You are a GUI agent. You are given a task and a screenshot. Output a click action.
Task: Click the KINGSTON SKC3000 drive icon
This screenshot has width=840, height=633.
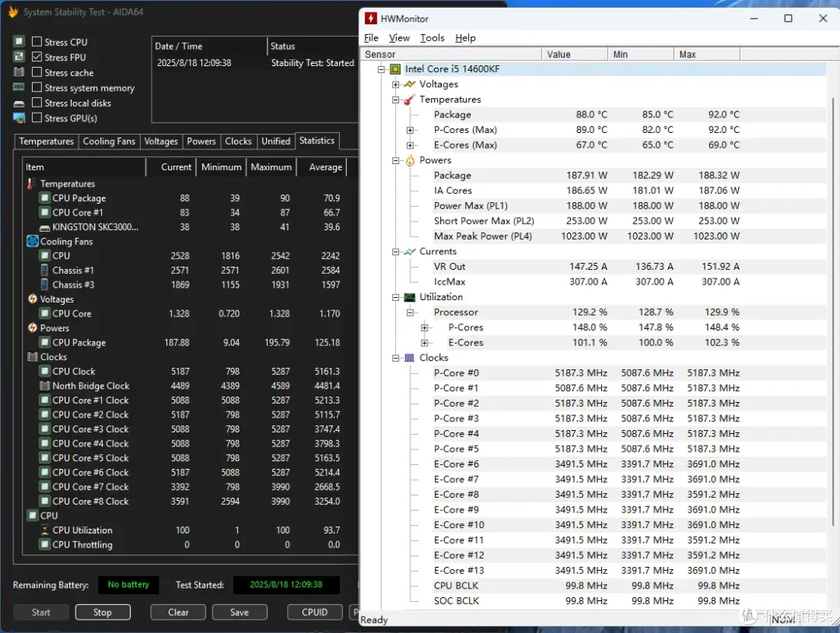click(45, 228)
